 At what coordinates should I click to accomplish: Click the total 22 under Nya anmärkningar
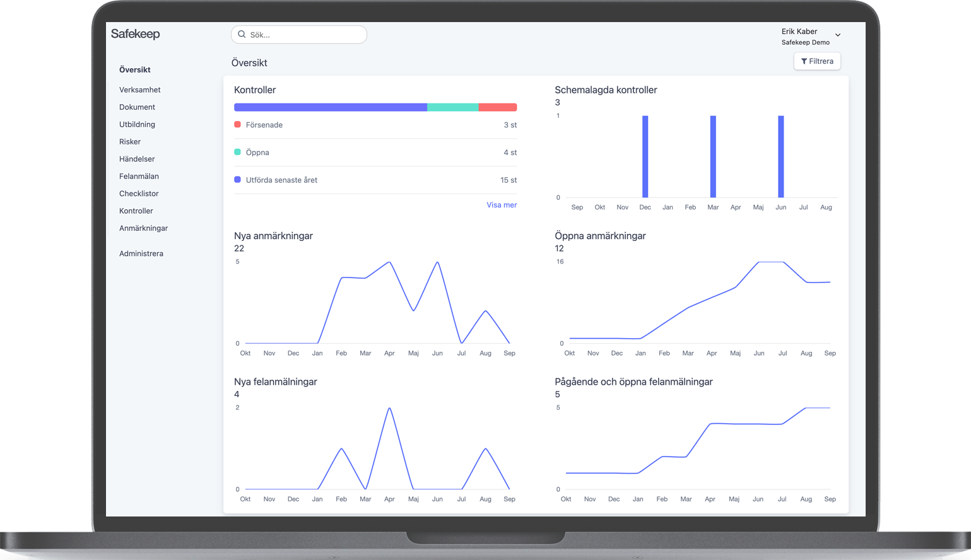click(239, 248)
